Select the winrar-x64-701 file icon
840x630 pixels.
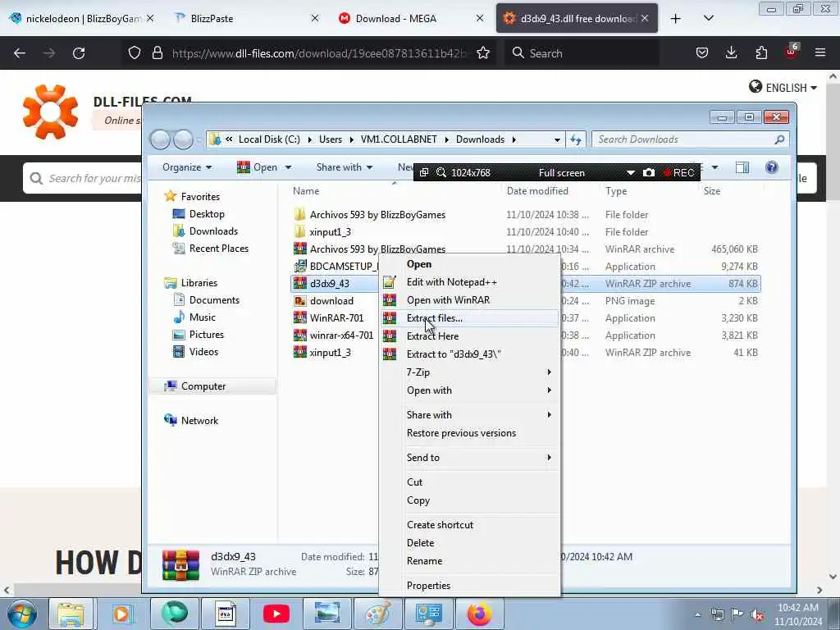click(300, 336)
